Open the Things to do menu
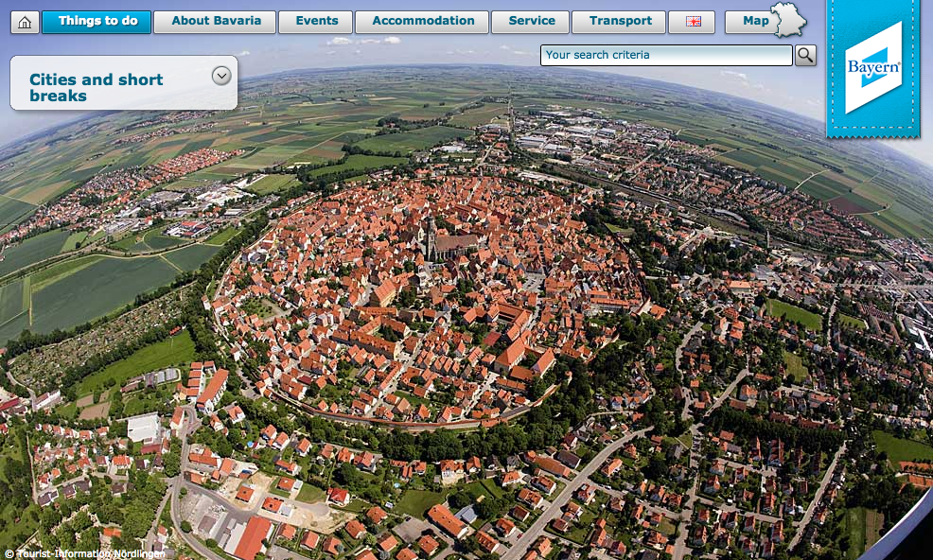 click(97, 22)
